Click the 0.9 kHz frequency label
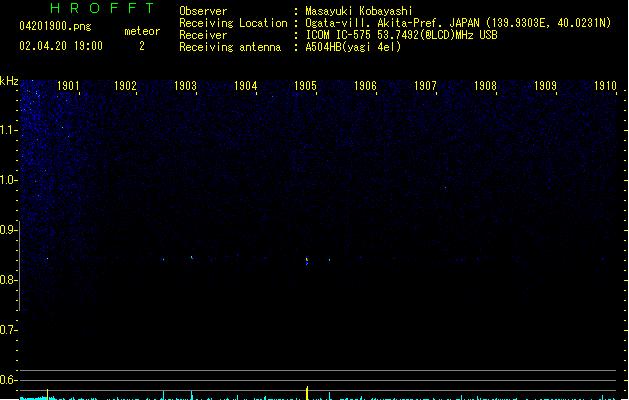 pos(8,230)
